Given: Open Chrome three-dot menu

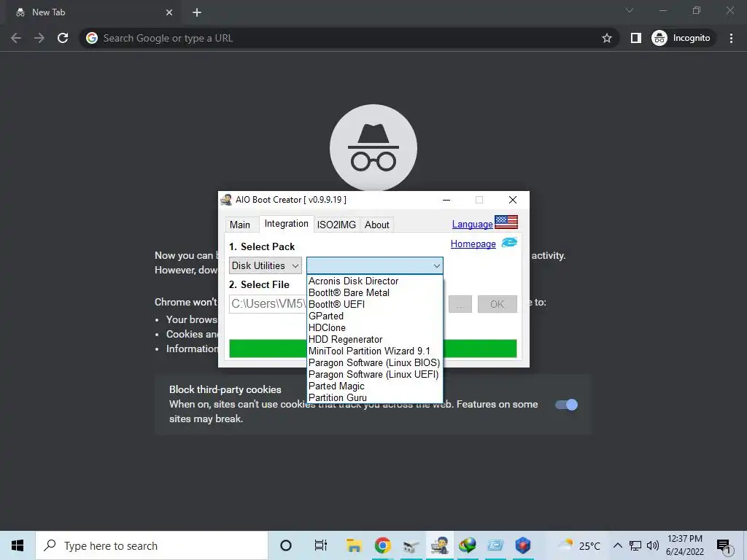Looking at the screenshot, I should pyautogui.click(x=731, y=38).
